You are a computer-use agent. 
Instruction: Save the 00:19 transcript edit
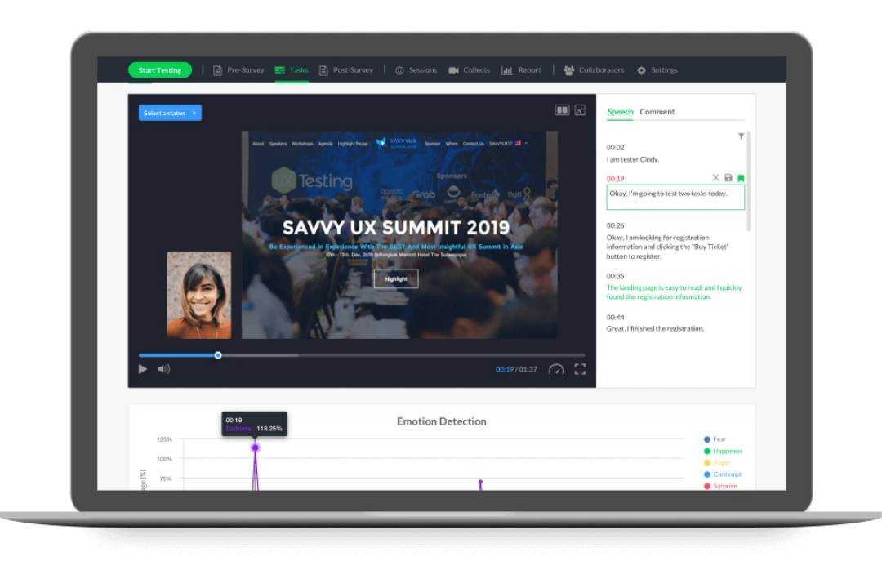[x=728, y=178]
